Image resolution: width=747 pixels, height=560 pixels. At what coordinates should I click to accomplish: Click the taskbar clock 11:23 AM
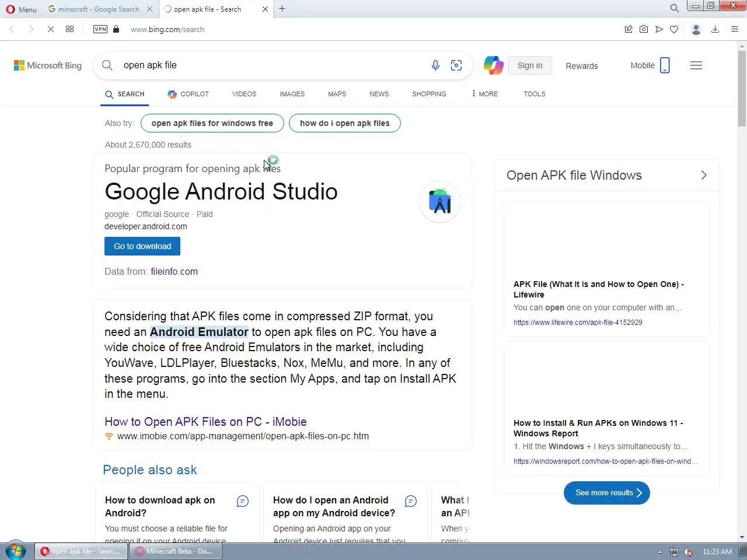[x=717, y=552]
